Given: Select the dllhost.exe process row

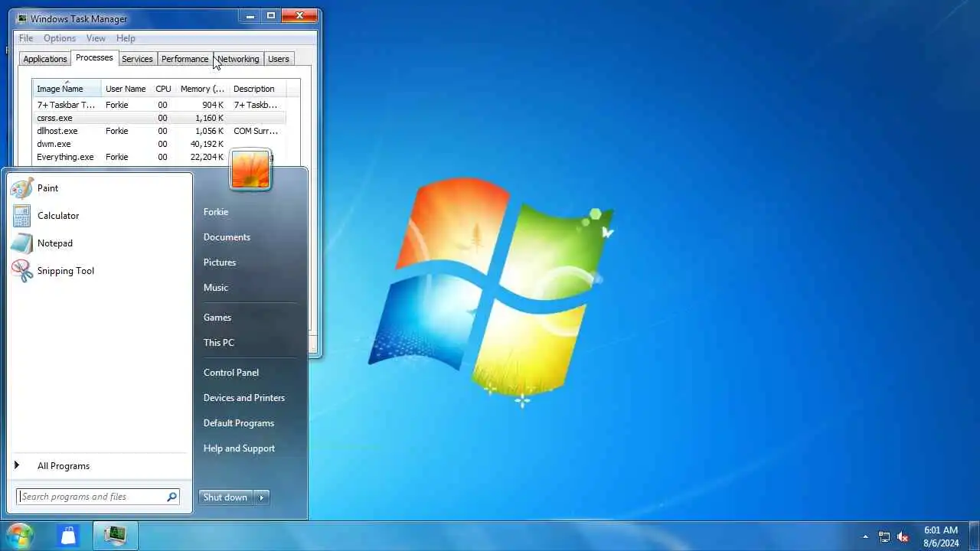Looking at the screenshot, I should click(159, 131).
